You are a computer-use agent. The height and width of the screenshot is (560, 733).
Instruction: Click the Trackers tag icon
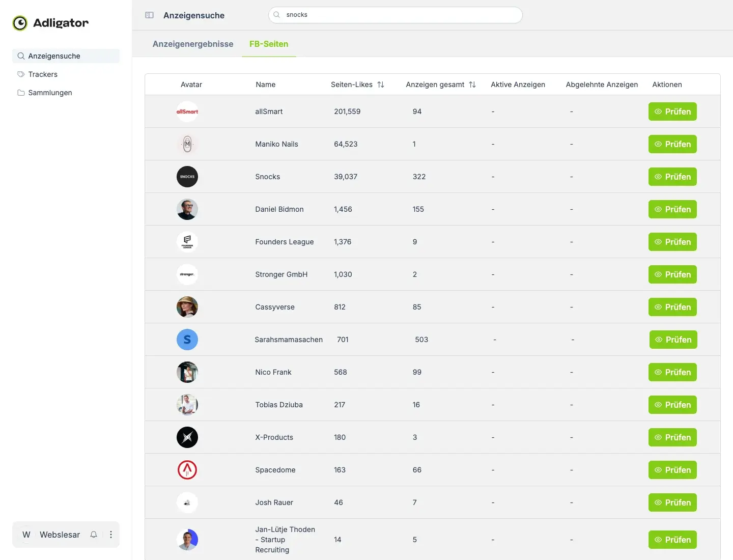click(x=21, y=74)
